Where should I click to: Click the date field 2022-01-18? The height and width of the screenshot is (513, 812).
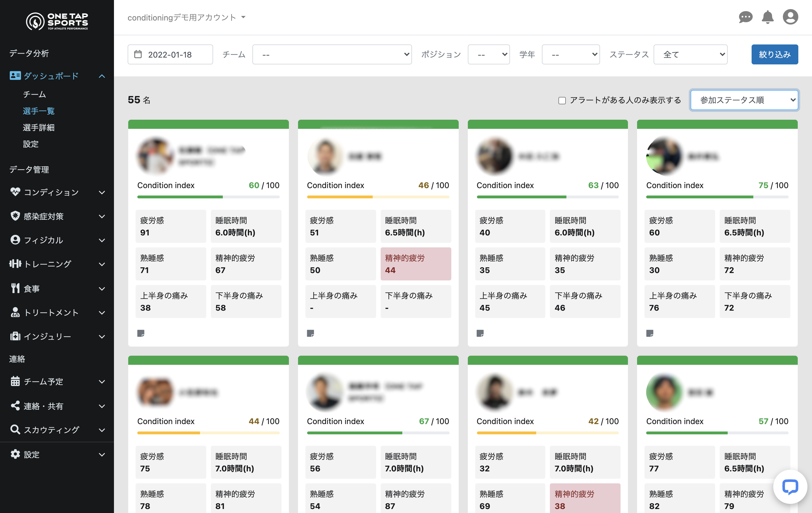[170, 54]
